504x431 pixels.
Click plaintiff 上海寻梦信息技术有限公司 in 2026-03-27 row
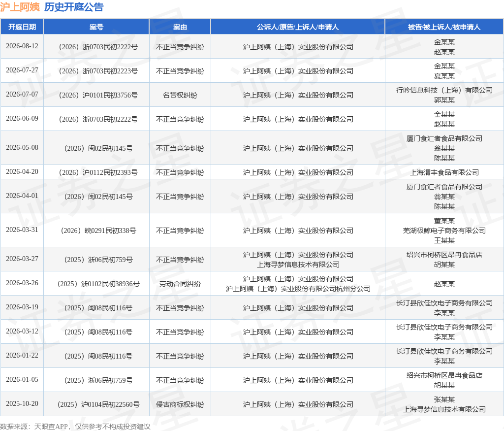tap(298, 265)
